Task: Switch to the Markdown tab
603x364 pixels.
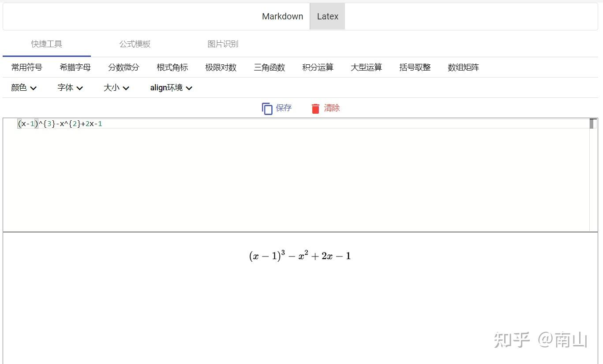Action: (282, 16)
